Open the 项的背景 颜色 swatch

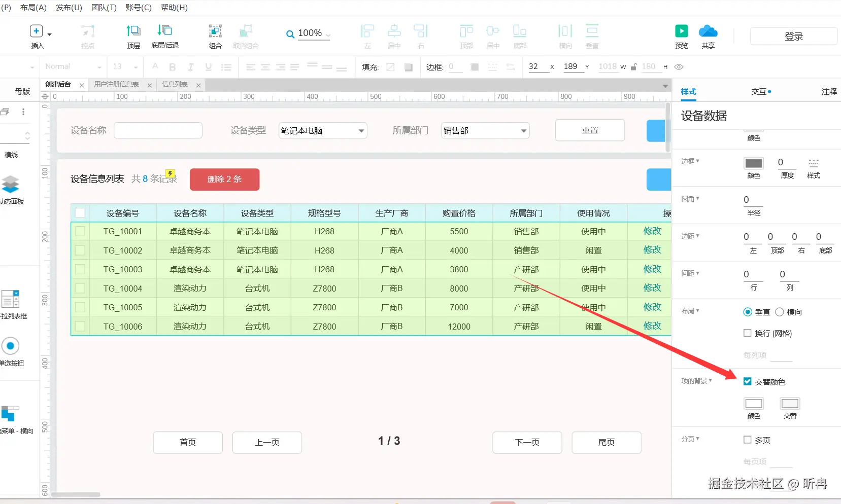pyautogui.click(x=754, y=404)
